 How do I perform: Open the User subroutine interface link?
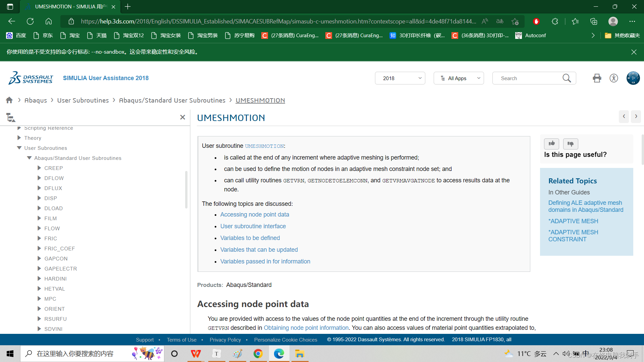(253, 226)
